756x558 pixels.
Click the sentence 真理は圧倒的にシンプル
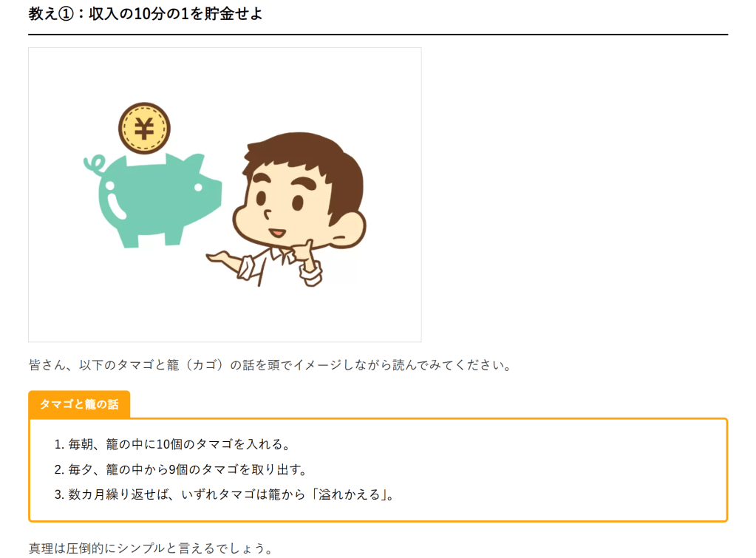[151, 548]
